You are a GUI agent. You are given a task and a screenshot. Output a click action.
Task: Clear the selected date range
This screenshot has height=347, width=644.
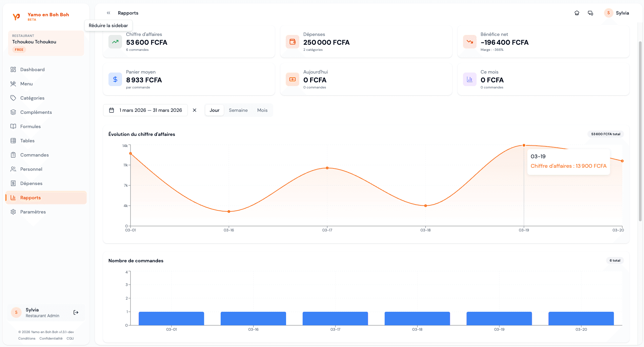point(195,110)
